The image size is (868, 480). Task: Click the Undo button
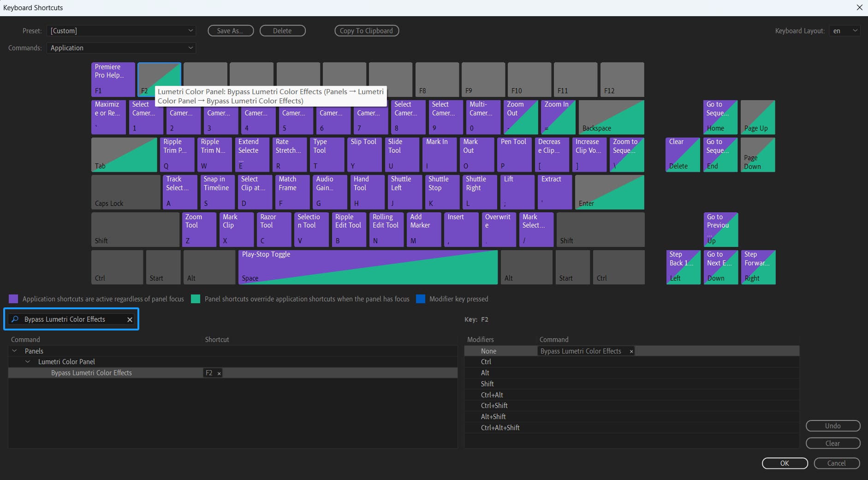832,426
